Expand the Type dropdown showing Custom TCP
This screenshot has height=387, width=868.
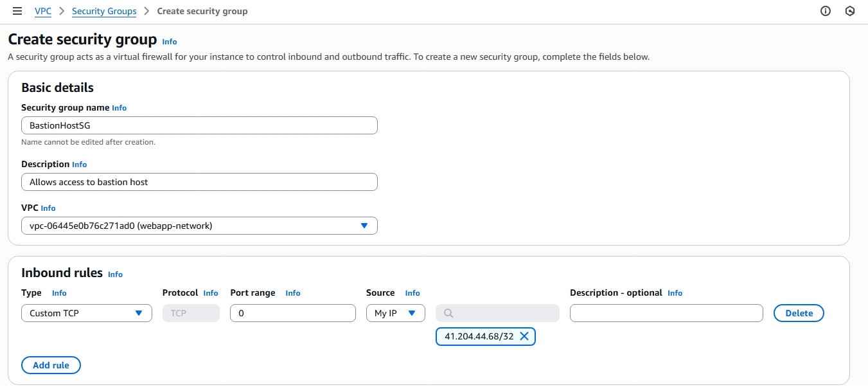(x=87, y=313)
